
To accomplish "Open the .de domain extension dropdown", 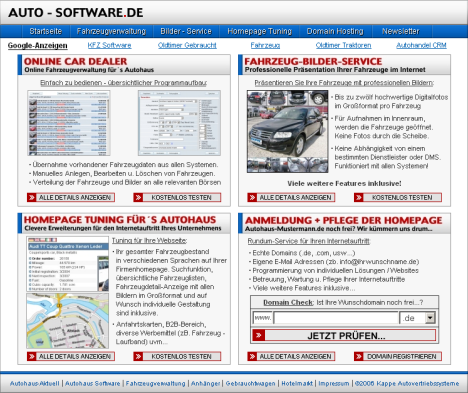I will pyautogui.click(x=418, y=318).
